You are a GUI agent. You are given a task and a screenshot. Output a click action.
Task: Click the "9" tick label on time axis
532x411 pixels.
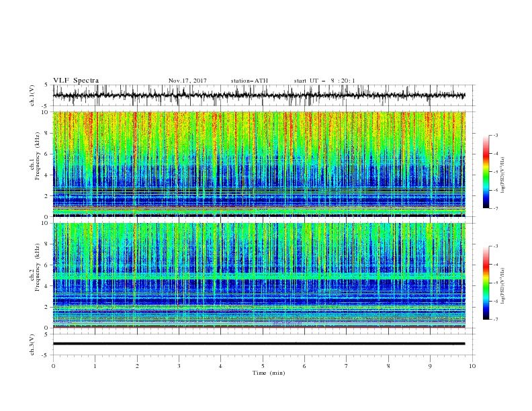pos(430,366)
